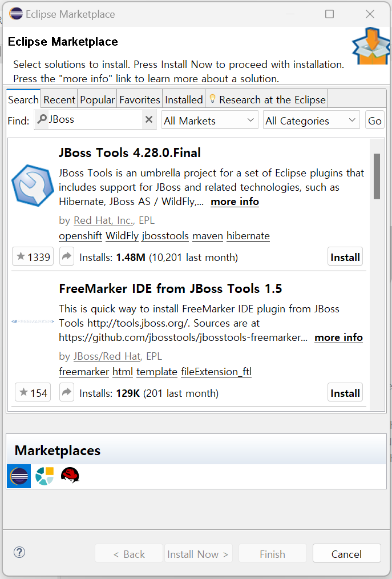Viewport: 392px width, 579px height.
Task: Click the fileExtension_ftl tag
Action: click(216, 372)
